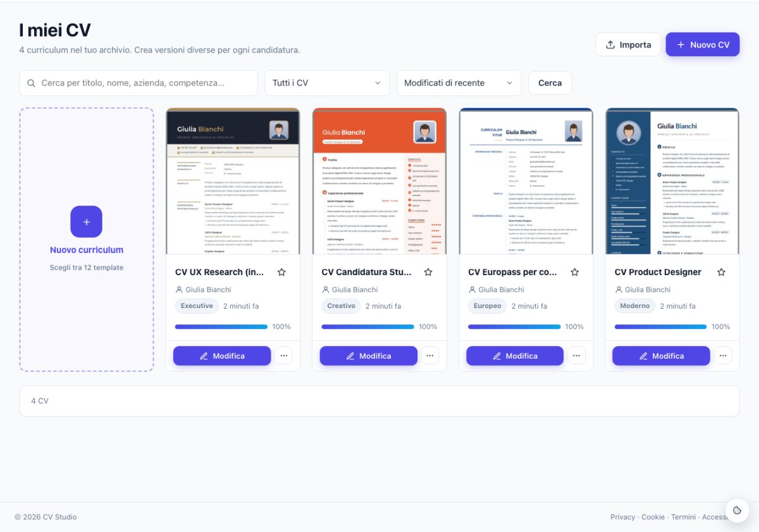Open the CV Product Designer preview thumbnail

(x=672, y=182)
